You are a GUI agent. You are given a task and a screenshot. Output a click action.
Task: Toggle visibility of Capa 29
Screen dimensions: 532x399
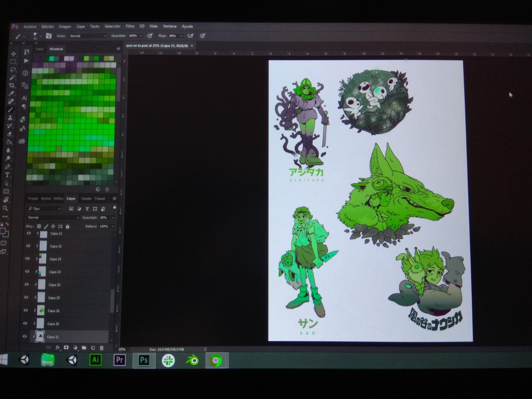click(25, 323)
